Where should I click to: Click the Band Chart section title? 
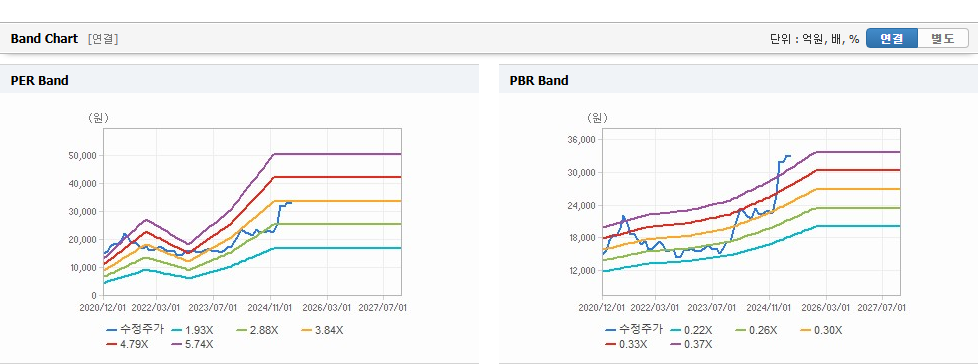point(44,39)
